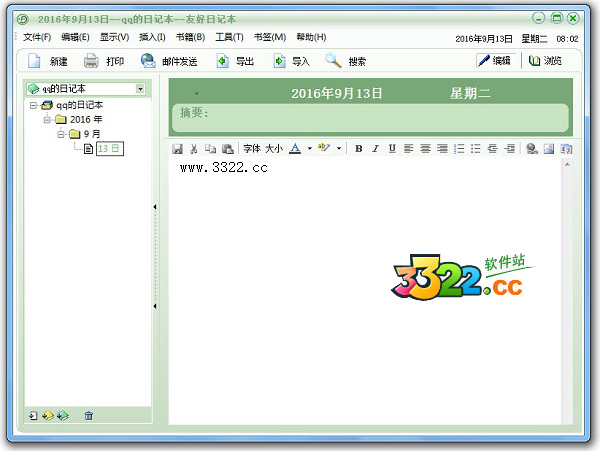Click the yellow add folder icon below the tree
Screen dimensions: 600x451
pyautogui.click(x=48, y=415)
